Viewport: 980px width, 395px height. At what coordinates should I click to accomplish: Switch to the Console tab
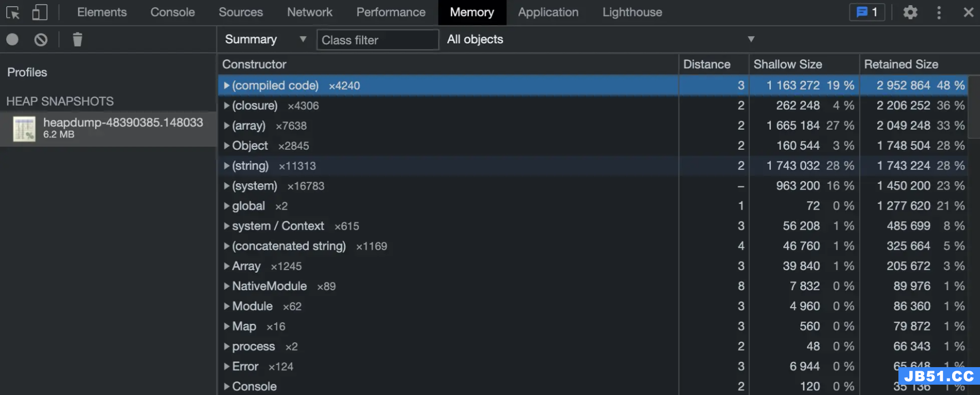pyautogui.click(x=172, y=12)
